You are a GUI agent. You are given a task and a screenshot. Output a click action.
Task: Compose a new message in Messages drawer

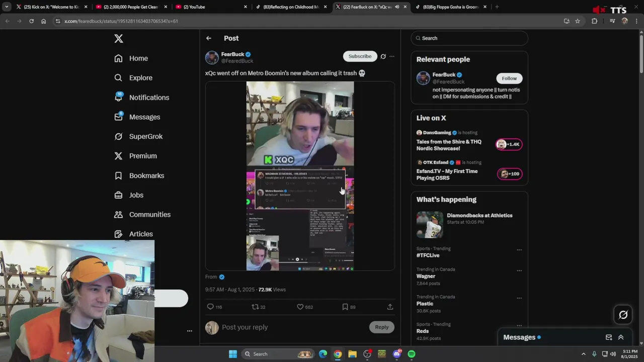(x=609, y=337)
